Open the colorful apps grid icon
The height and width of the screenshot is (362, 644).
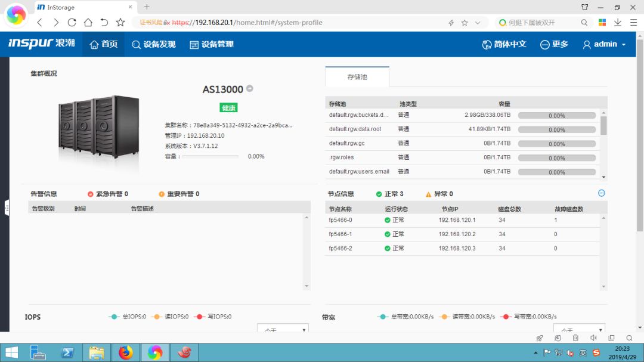(602, 23)
